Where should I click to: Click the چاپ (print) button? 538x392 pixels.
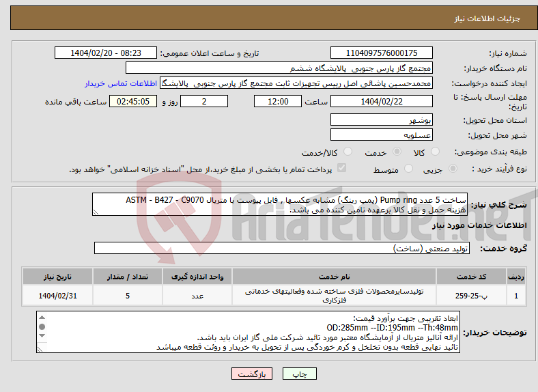click(299, 374)
